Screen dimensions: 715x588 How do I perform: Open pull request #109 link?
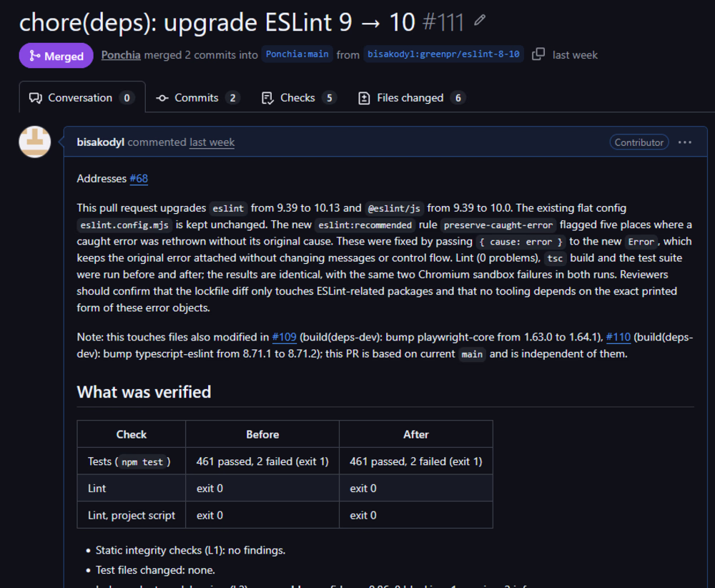pyautogui.click(x=284, y=337)
